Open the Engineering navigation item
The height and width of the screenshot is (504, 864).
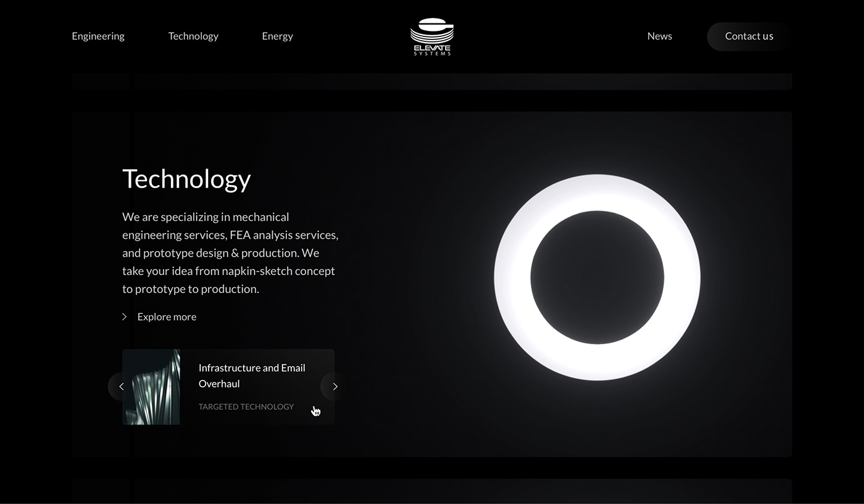[x=98, y=36]
